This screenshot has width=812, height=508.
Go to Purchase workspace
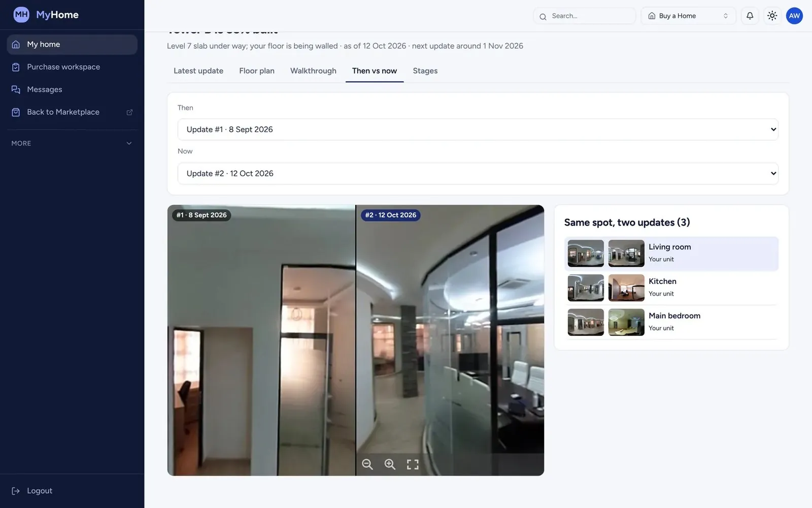[72, 67]
